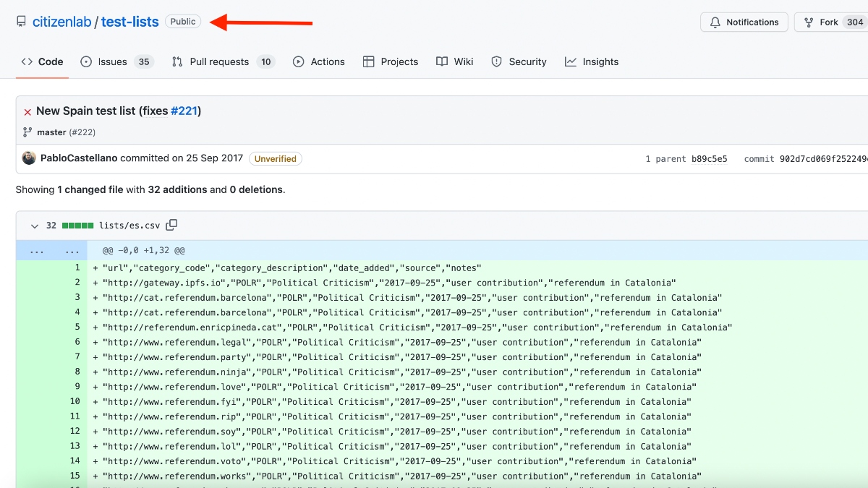
Task: Switch to the Pull requests tab
Action: pyautogui.click(x=223, y=61)
